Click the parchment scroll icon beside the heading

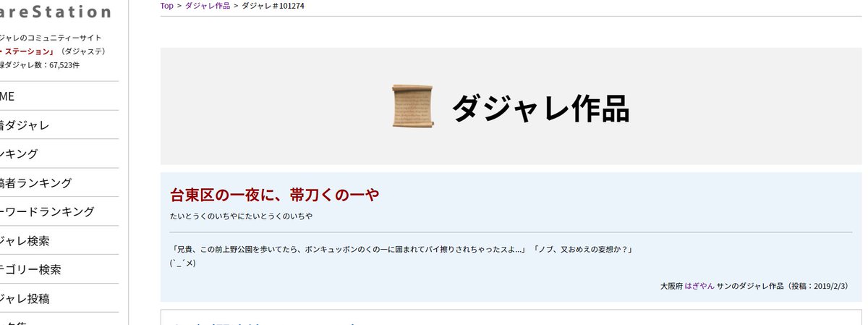[x=412, y=106]
